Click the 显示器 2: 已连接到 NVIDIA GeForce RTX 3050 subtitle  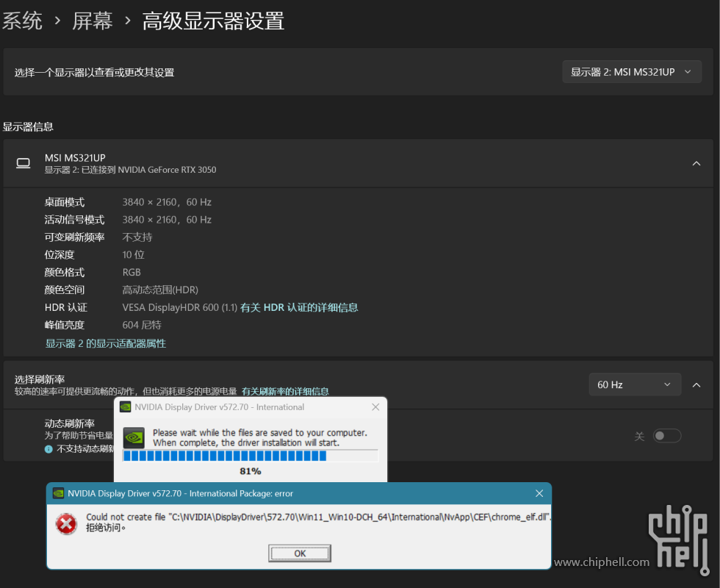[x=130, y=170]
